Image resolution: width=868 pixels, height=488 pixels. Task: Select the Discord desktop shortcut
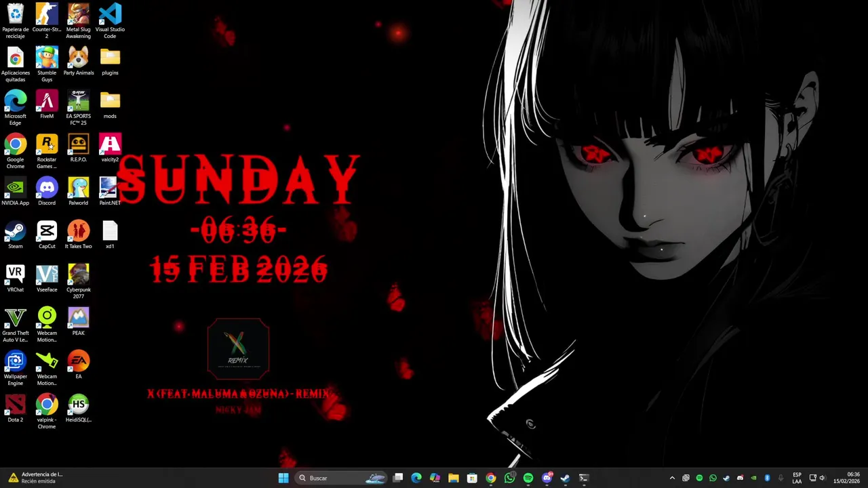pyautogui.click(x=47, y=191)
